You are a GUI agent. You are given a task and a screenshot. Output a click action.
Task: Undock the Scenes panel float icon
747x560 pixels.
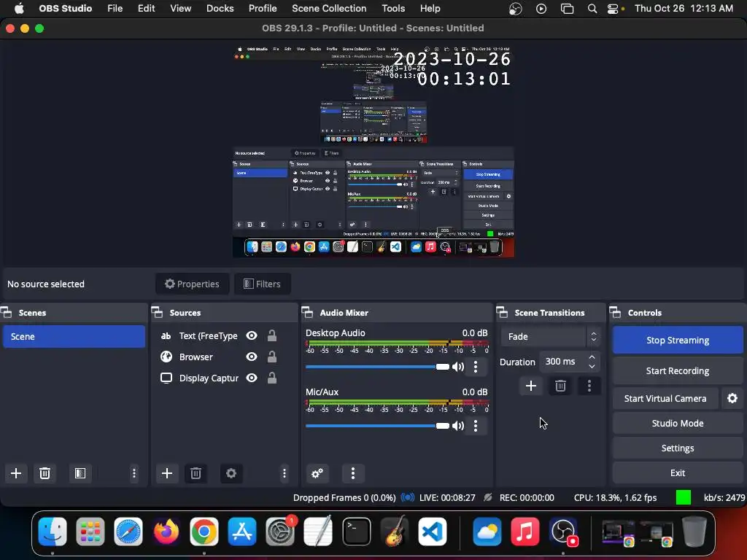pyautogui.click(x=7, y=312)
